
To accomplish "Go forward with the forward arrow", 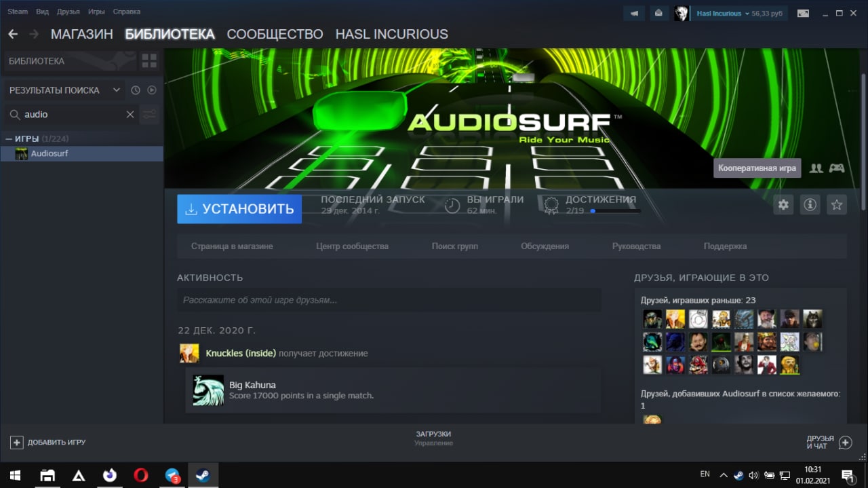I will coord(34,34).
